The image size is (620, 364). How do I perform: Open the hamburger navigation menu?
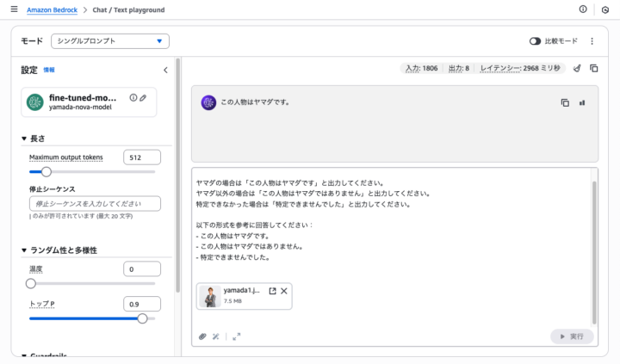tap(14, 9)
